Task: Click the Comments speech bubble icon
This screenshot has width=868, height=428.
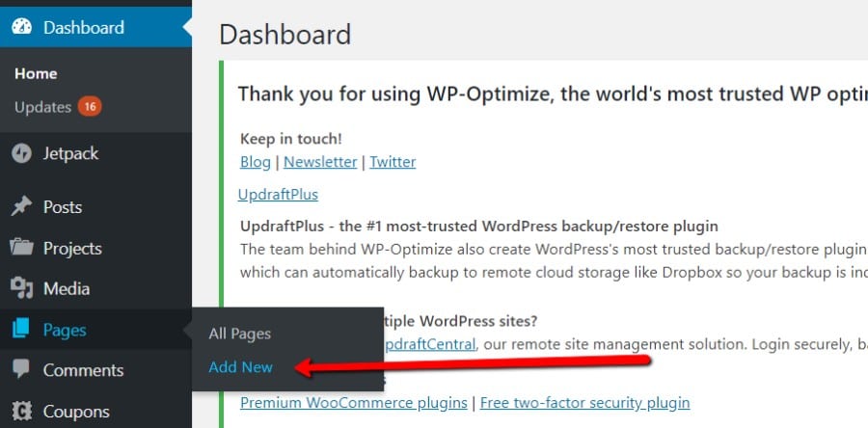Action: tap(21, 370)
